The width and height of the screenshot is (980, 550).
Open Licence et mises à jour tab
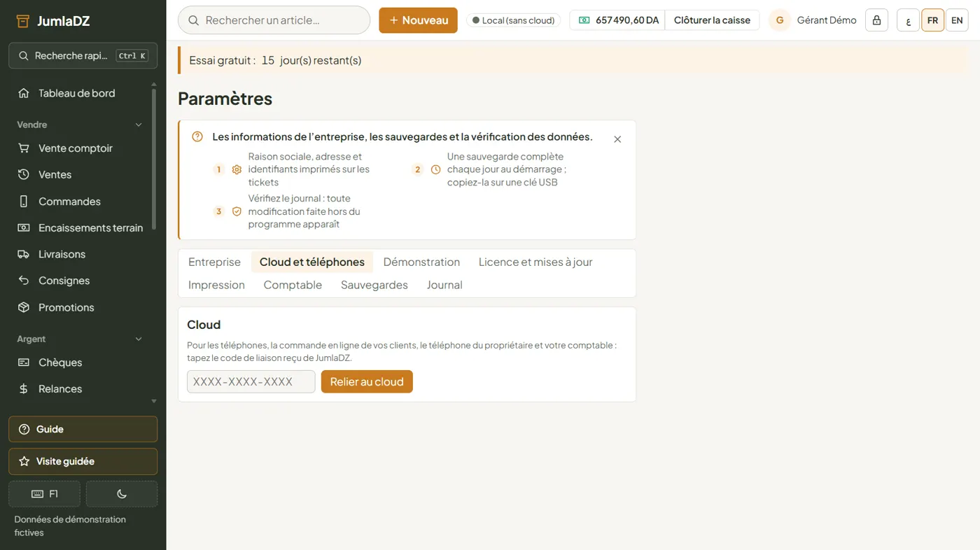[x=535, y=262]
